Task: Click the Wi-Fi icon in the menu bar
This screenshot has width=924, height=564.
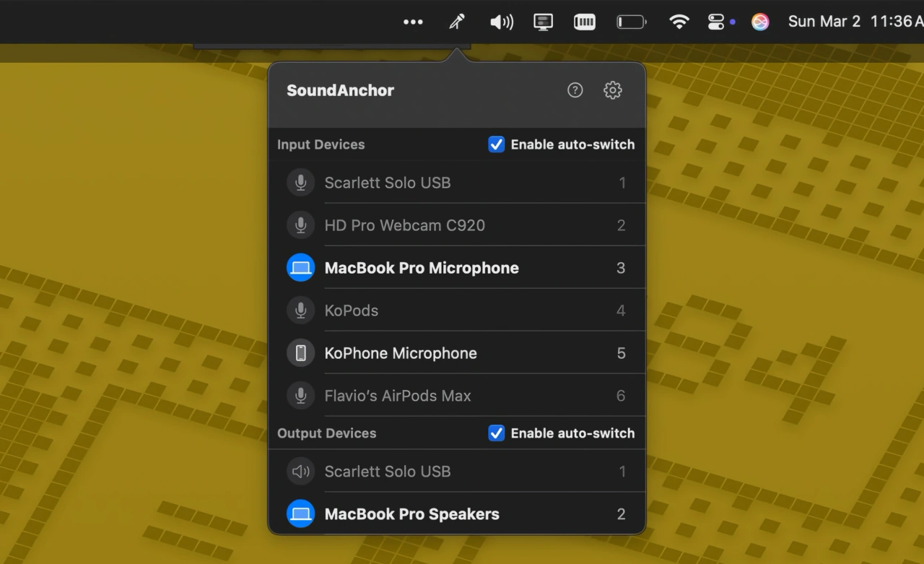Action: point(679,22)
